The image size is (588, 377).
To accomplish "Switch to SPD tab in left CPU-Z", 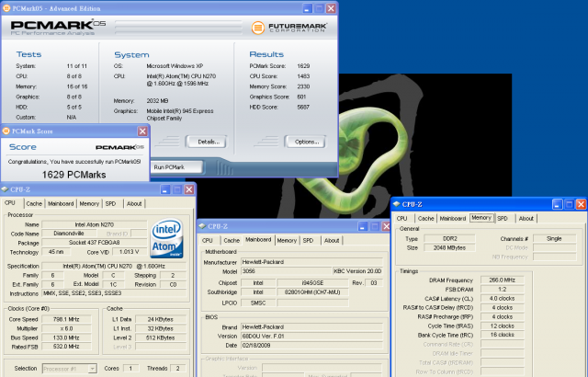I will tap(110, 204).
